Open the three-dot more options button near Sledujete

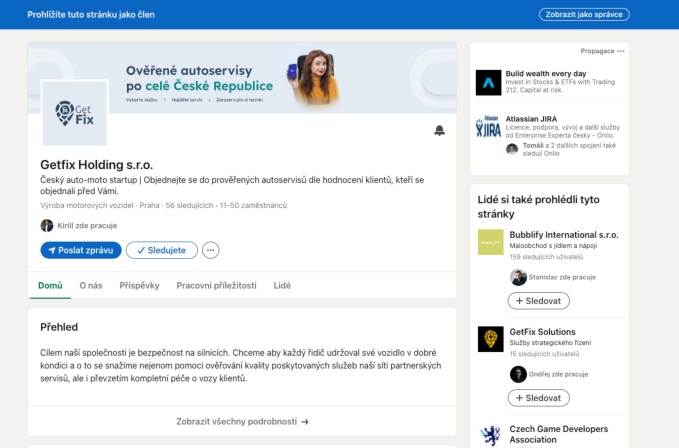(x=210, y=250)
